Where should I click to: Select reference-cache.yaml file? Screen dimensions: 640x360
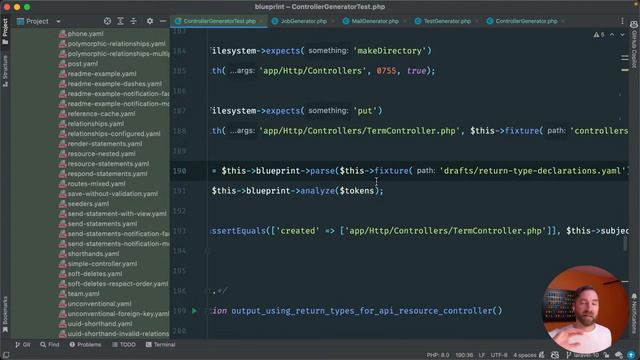coord(101,114)
